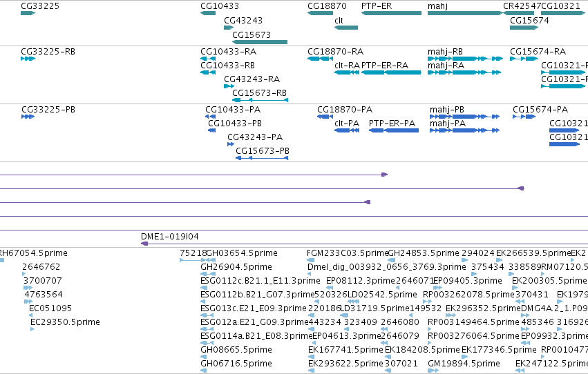
Task: Click the CG15674 gene label
Action: pyautogui.click(x=529, y=21)
